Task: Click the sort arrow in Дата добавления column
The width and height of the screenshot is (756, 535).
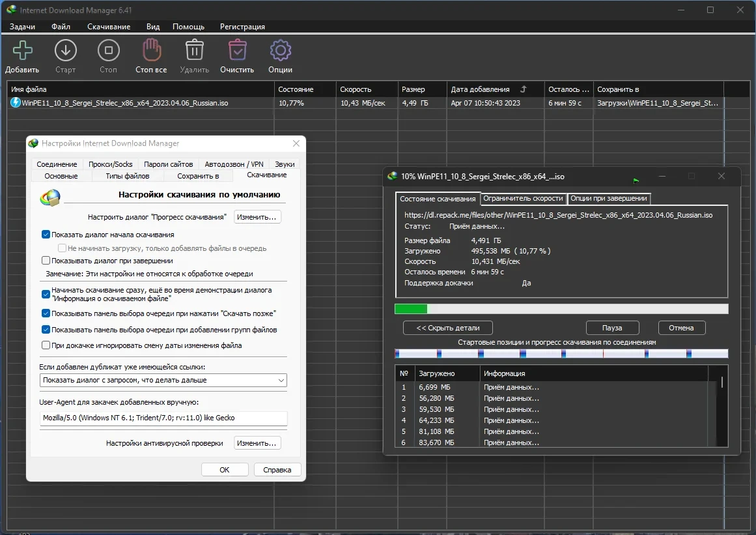Action: tap(524, 89)
